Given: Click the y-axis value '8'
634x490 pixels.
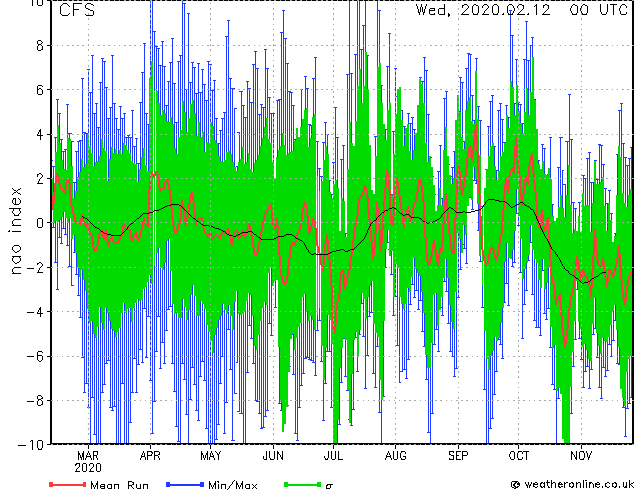Looking at the screenshot, I should tap(40, 46).
